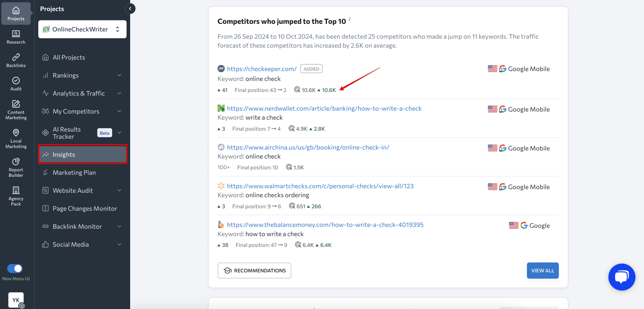Image resolution: width=644 pixels, height=309 pixels.
Task: Click the info icon beside Competitors heading
Action: coord(350,19)
